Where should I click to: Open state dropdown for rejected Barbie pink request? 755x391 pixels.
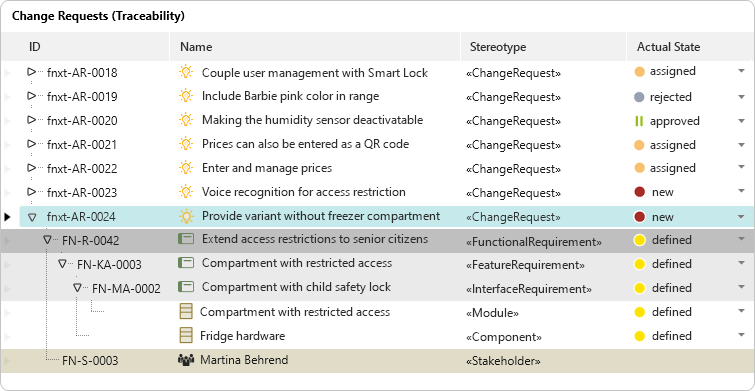tap(742, 97)
